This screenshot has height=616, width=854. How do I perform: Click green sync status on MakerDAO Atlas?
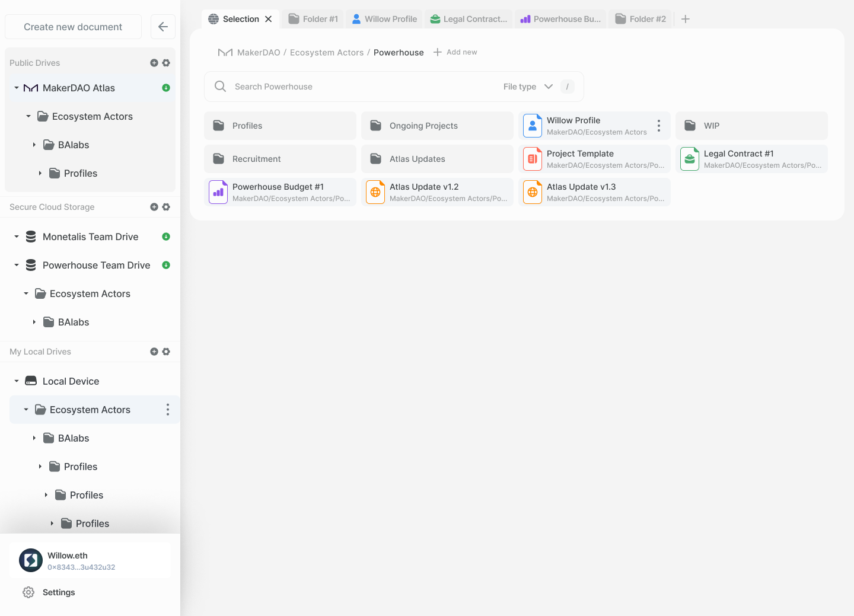point(166,88)
